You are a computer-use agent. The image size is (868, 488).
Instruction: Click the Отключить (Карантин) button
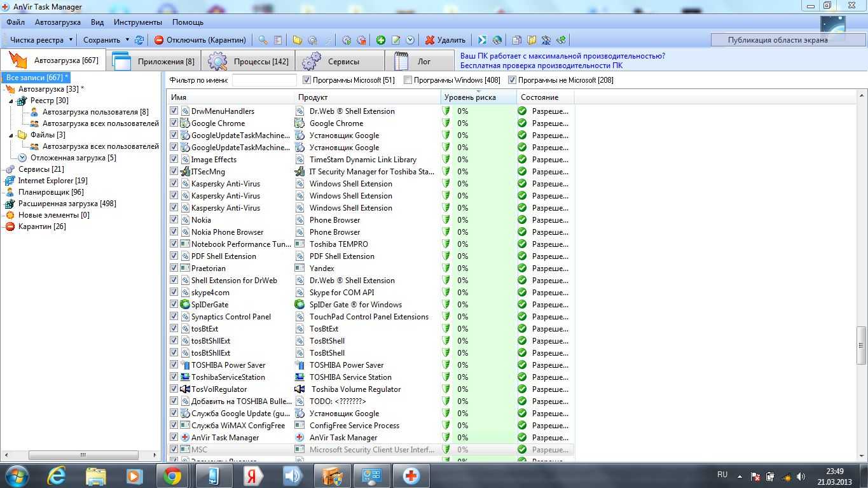[x=200, y=39]
